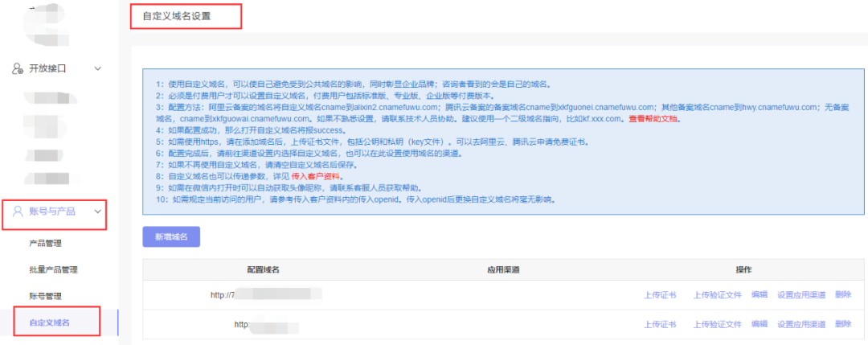Click 上传验证文件 in the last domain row
Image resolution: width=868 pixels, height=345 pixels.
click(718, 324)
